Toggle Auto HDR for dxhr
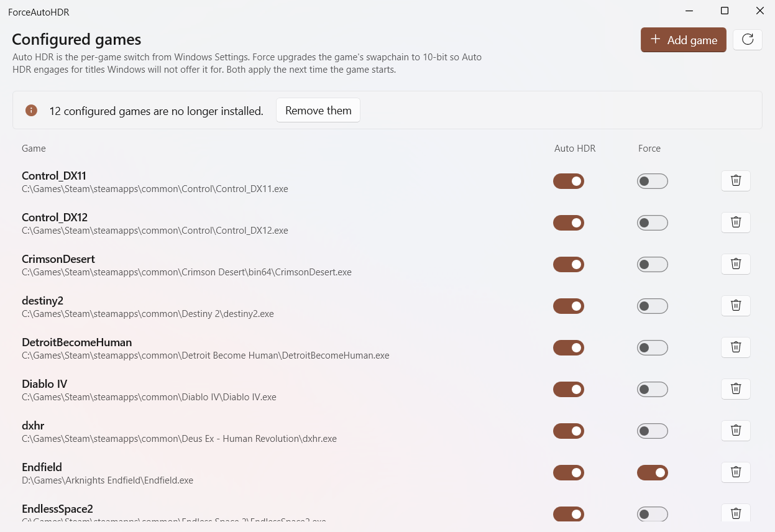 569,431
